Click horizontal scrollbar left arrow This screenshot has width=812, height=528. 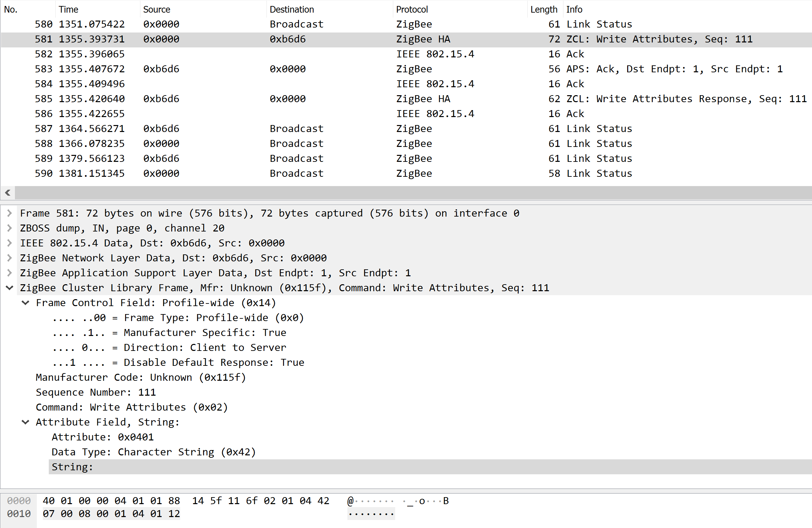8,193
